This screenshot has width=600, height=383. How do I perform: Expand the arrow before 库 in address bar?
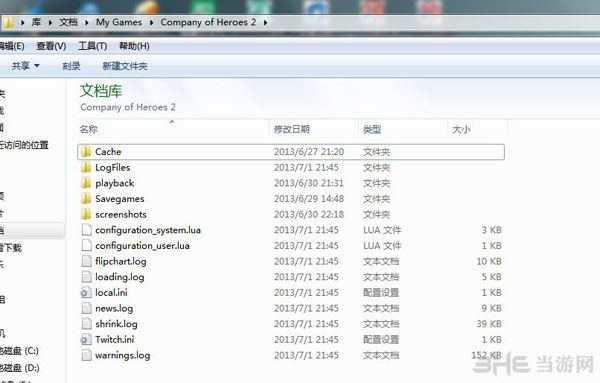coord(23,23)
